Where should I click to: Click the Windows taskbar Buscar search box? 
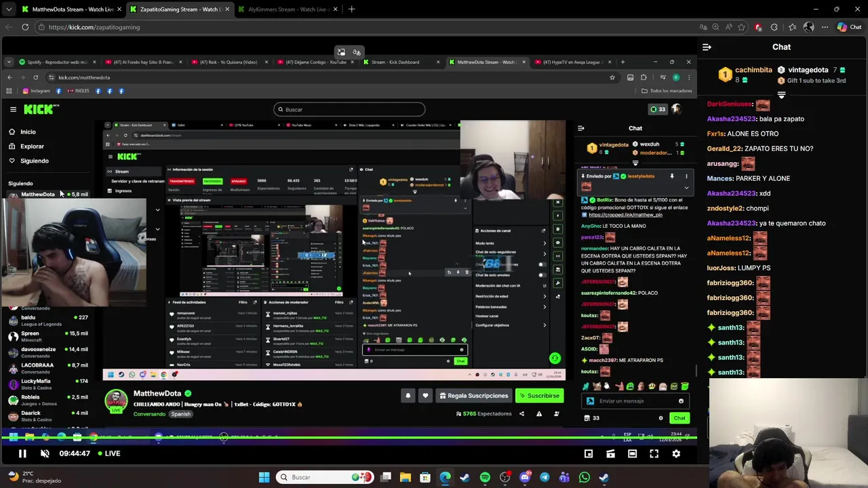(x=324, y=477)
